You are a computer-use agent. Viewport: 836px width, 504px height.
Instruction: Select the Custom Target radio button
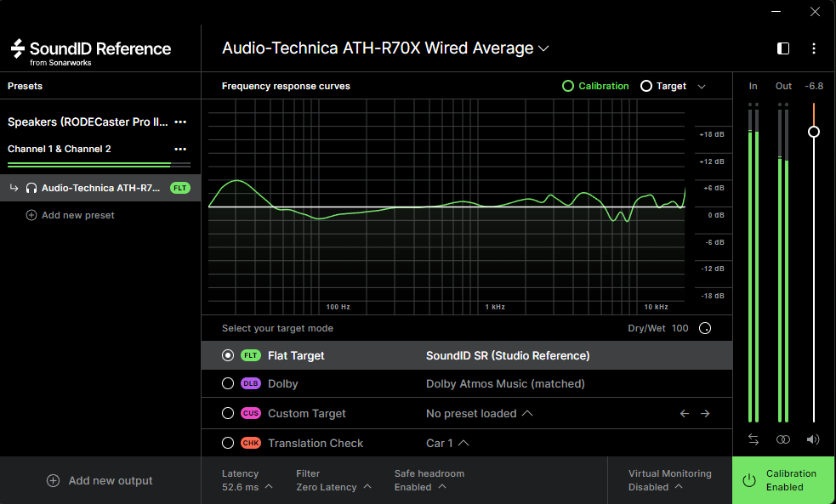click(227, 414)
